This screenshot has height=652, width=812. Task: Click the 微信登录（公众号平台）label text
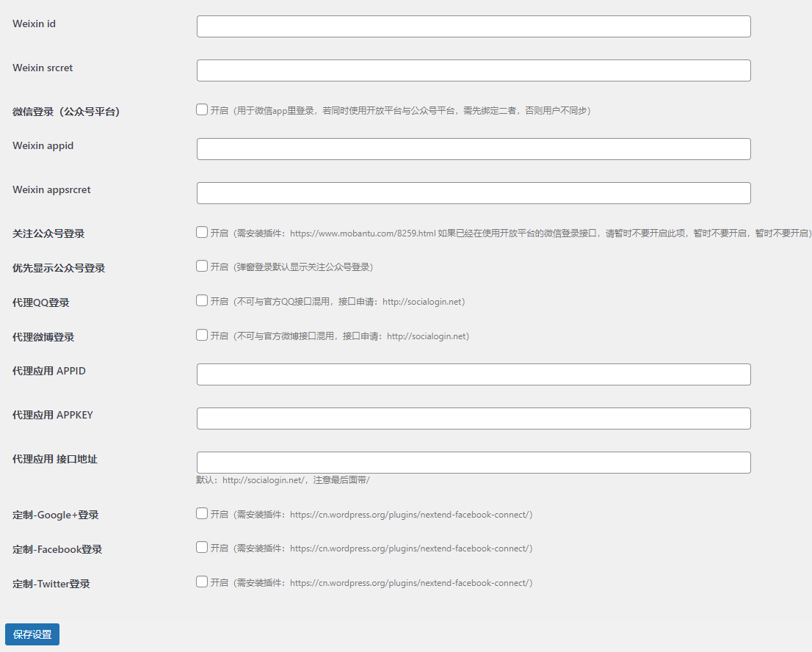[66, 112]
